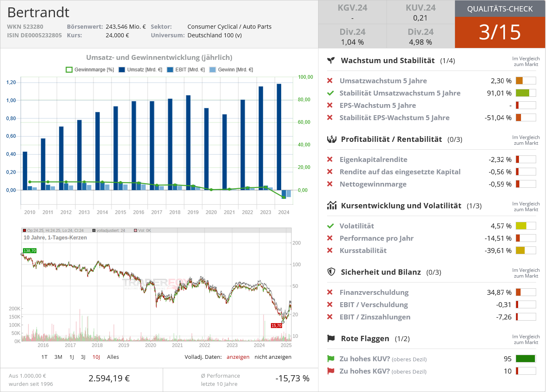Viewport: 546px width, 392px height.
Task: Click the Börsenwert 243,546 Mio. € value
Action: click(126, 27)
